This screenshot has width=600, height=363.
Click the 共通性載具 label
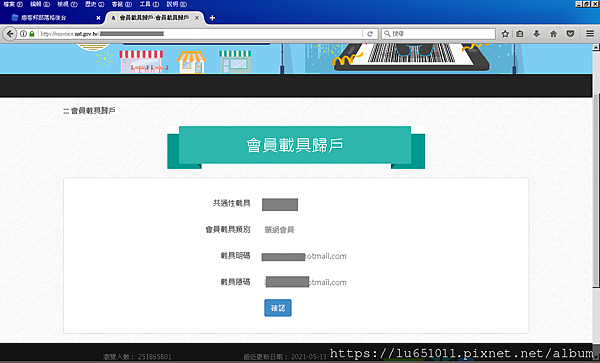[232, 203]
